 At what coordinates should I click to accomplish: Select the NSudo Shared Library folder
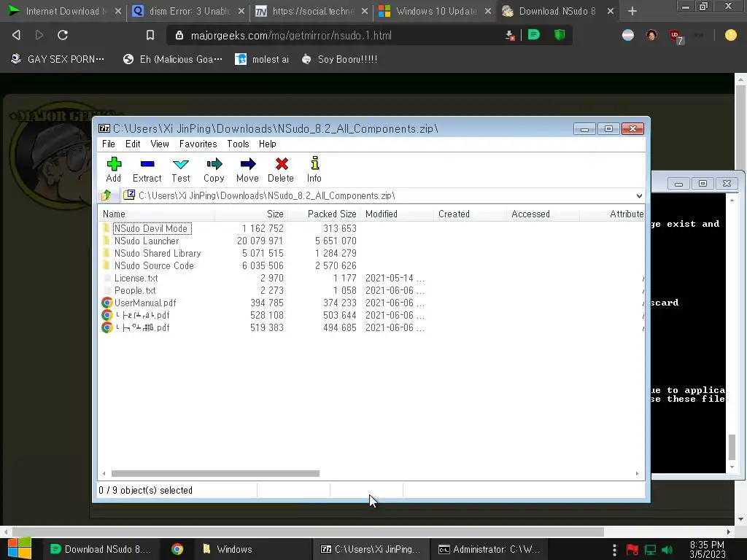tap(158, 253)
